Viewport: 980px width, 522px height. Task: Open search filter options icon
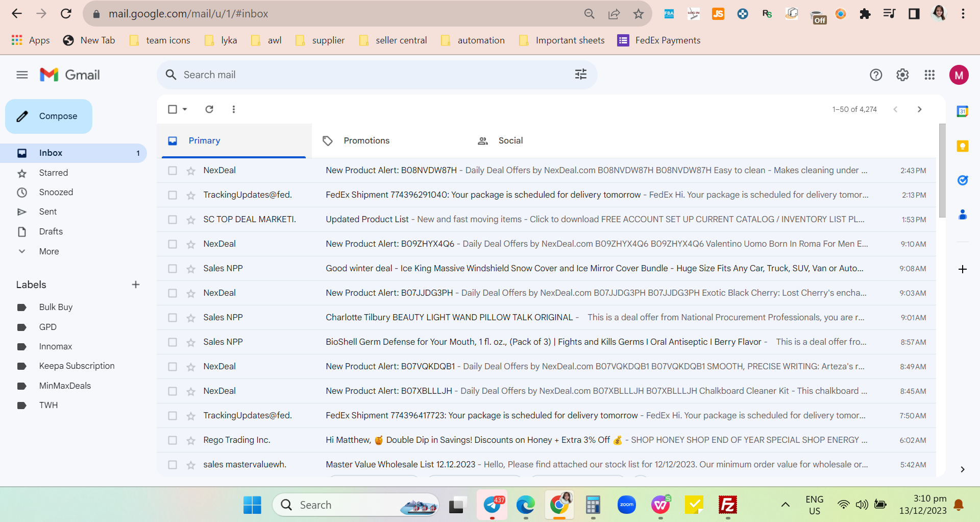pyautogui.click(x=581, y=75)
